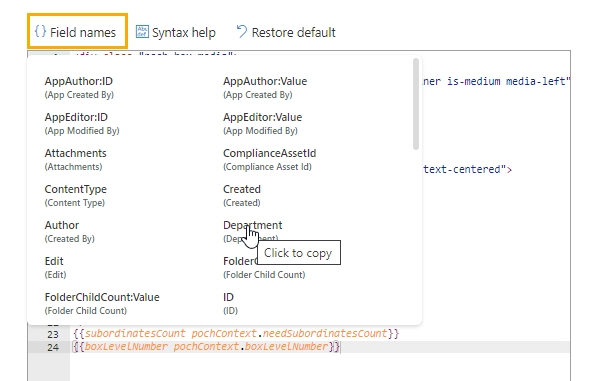Click the Field names curly braces icon
The height and width of the screenshot is (381, 597).
40,32
